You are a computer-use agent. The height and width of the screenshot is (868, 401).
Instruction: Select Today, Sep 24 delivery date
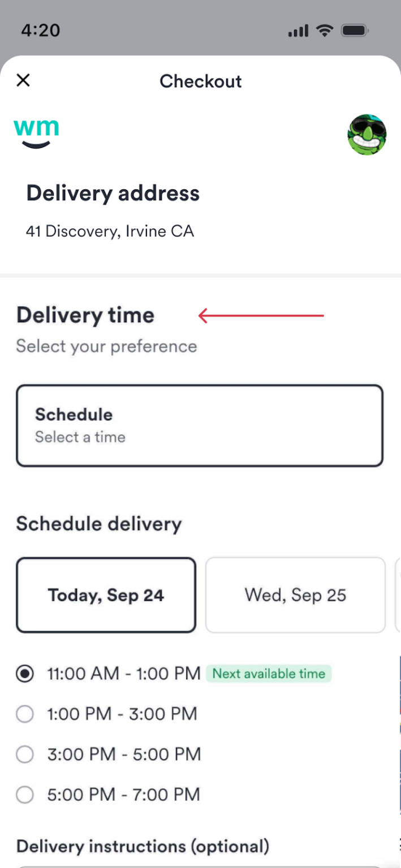pos(105,594)
